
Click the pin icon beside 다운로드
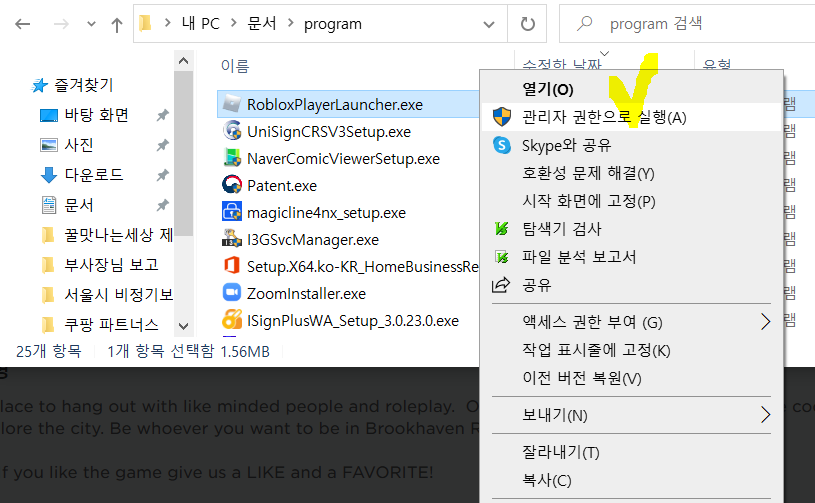(163, 175)
